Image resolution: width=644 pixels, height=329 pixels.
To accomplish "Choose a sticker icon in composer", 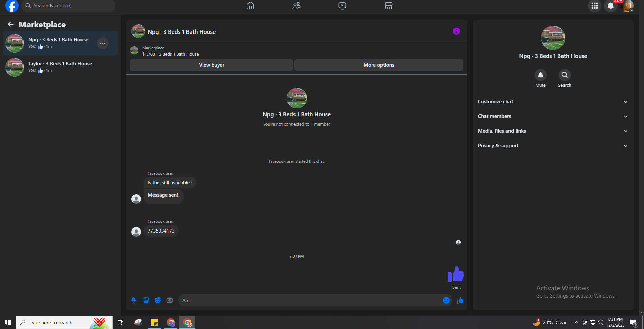I will (x=158, y=300).
